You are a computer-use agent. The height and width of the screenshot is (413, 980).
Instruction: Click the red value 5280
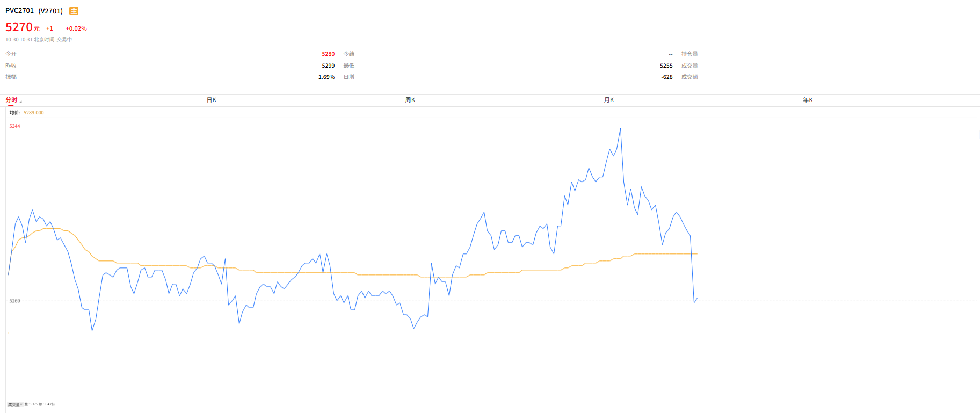(x=328, y=54)
